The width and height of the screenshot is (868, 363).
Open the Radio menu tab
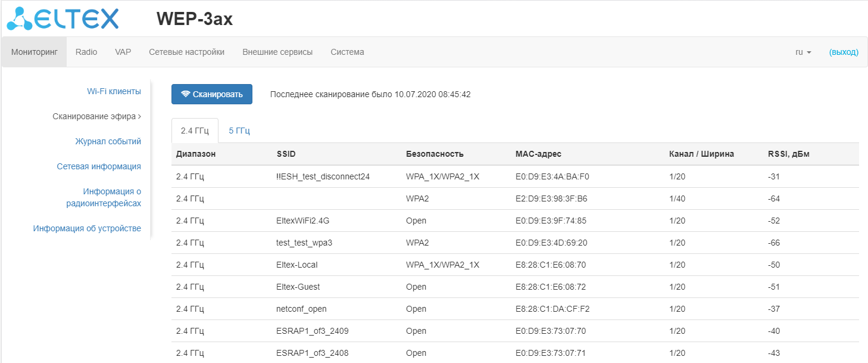86,52
